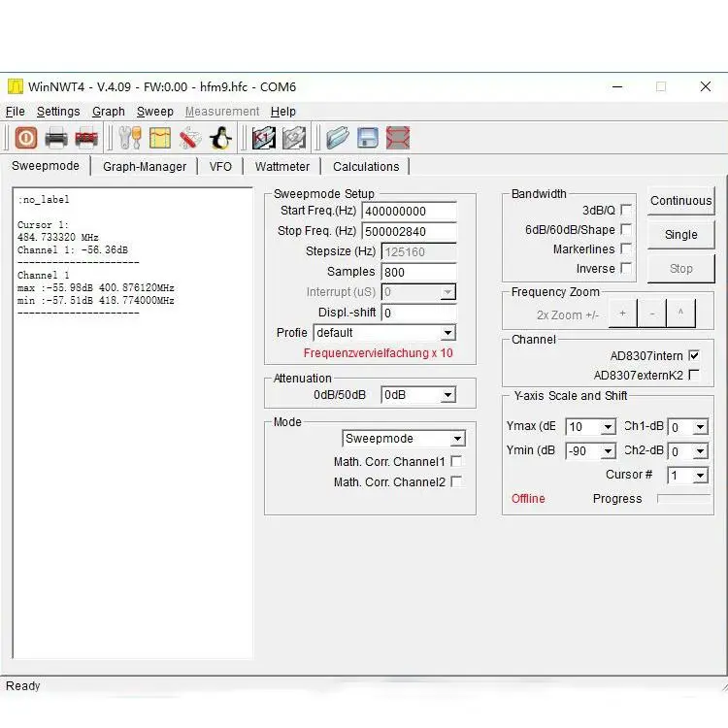Check the AD8307externK2 channel checkbox
Viewport: 728px width, 728px height.
coord(694,375)
